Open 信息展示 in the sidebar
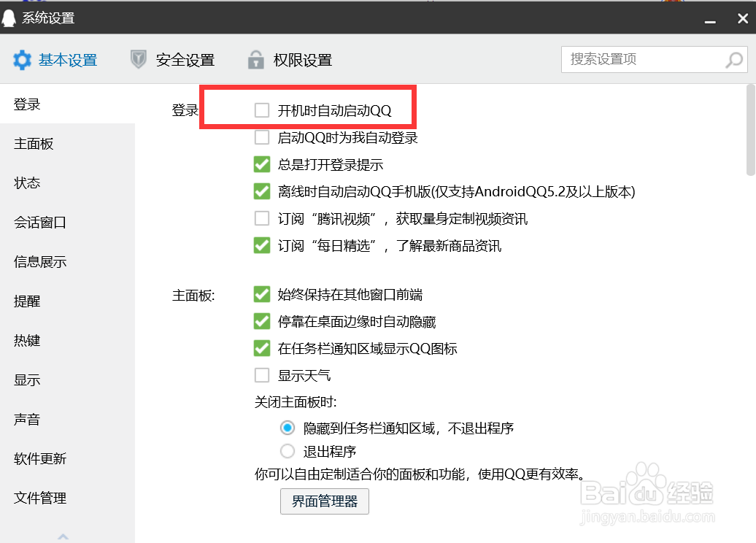The image size is (756, 543). tap(67, 262)
